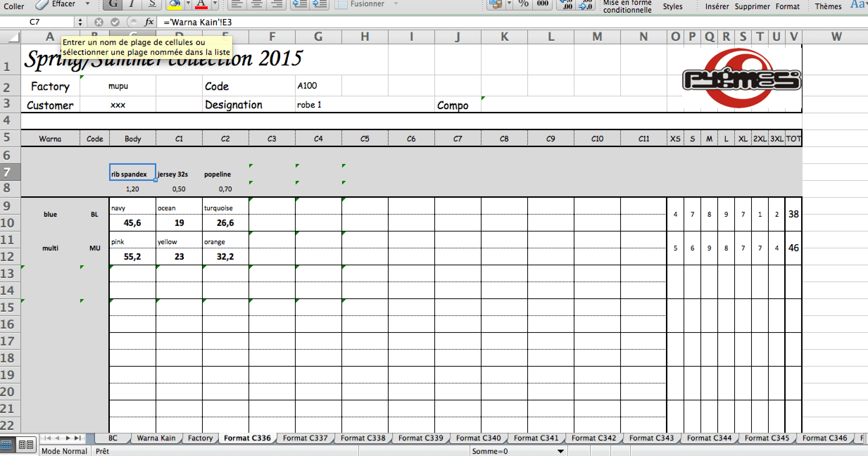Switch to Warna Kain sheet tab

pyautogui.click(x=156, y=438)
